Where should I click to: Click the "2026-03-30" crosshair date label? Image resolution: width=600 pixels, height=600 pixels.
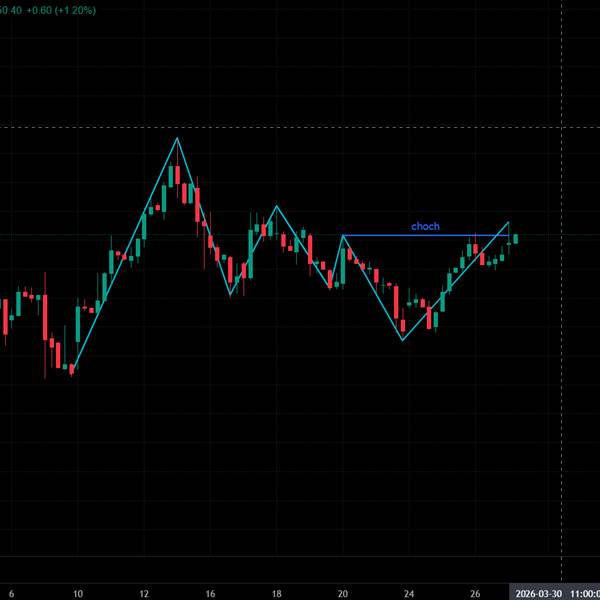pos(538,594)
